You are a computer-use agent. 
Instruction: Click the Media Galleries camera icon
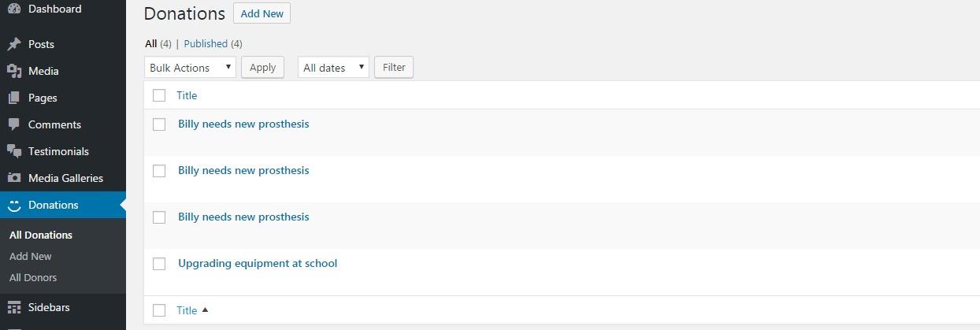click(x=14, y=179)
